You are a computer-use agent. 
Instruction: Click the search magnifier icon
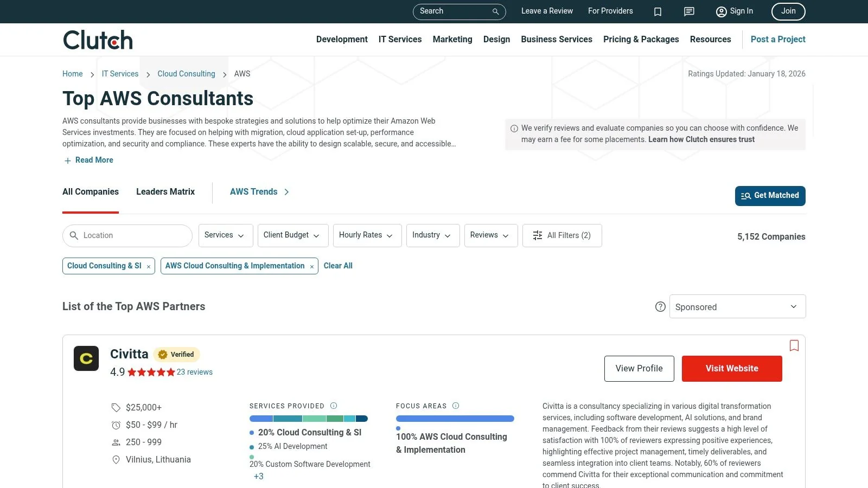[494, 11]
